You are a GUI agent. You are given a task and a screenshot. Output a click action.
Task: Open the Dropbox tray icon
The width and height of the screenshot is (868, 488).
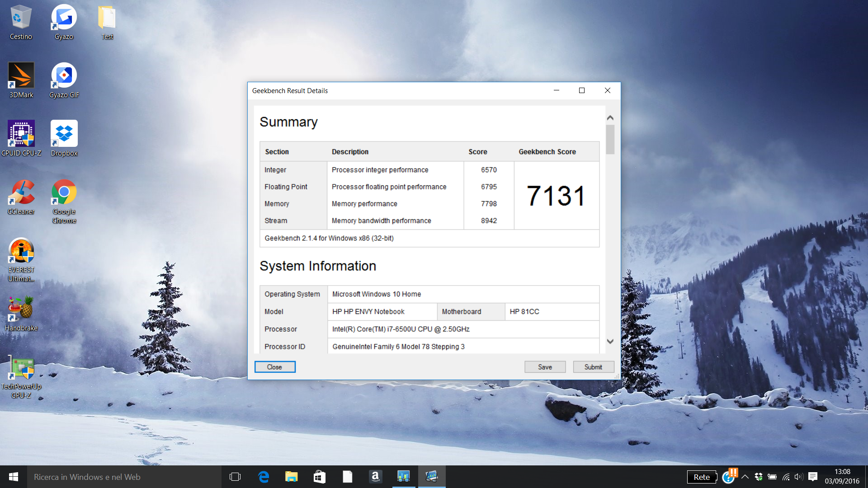click(x=759, y=477)
